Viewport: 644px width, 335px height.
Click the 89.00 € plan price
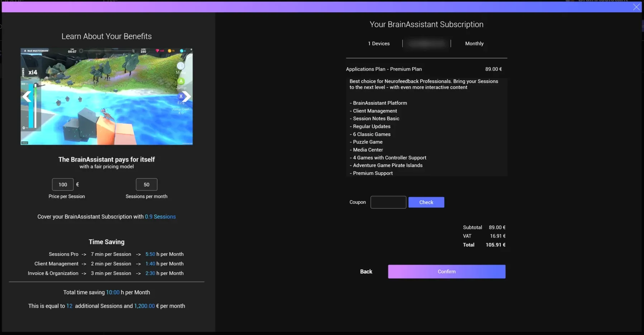(x=493, y=69)
